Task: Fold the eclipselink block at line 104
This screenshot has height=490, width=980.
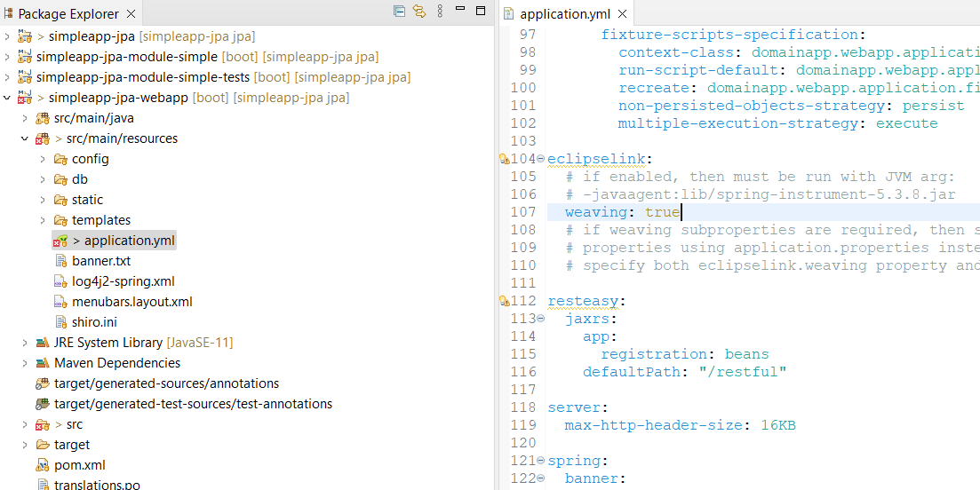Action: click(541, 159)
